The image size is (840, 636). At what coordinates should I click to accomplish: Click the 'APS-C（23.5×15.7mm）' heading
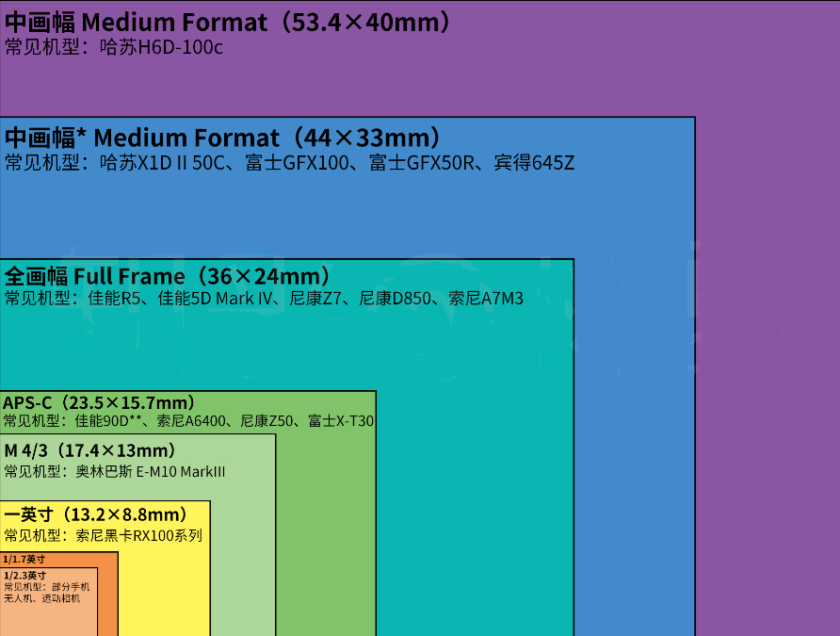101,402
